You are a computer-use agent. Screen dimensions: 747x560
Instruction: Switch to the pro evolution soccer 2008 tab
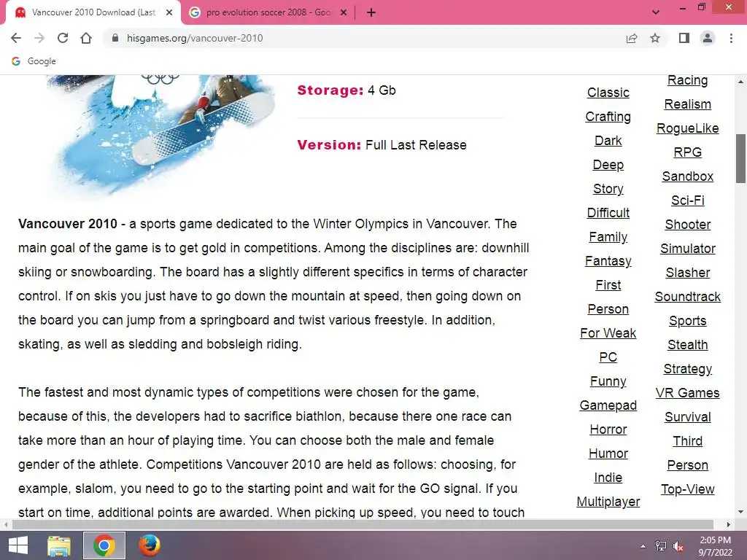point(268,12)
